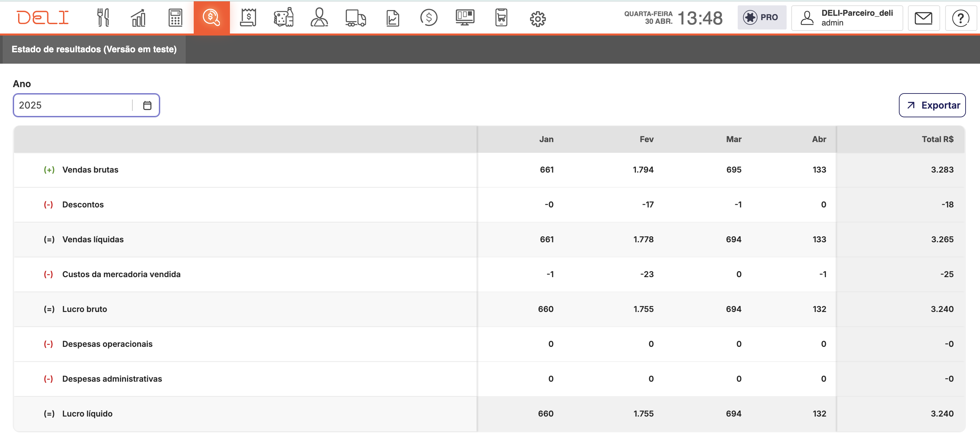This screenshot has width=980, height=439.
Task: Click the Custos total -25
Action: (x=947, y=274)
